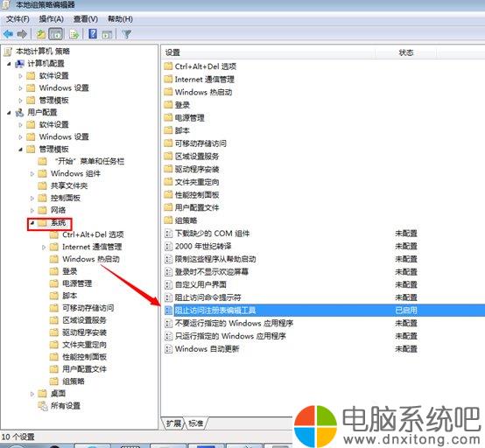Expand the Windows 组件 tree node
Screen dimensions: 485x448
coord(32,174)
